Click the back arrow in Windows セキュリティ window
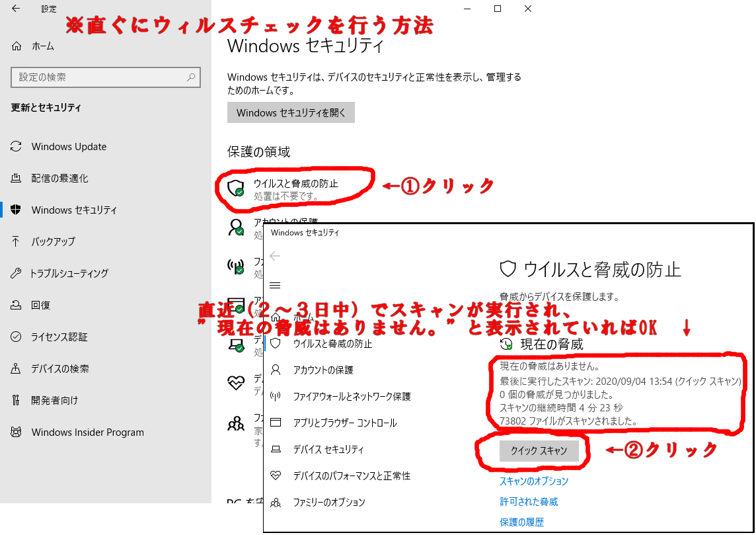 click(276, 256)
